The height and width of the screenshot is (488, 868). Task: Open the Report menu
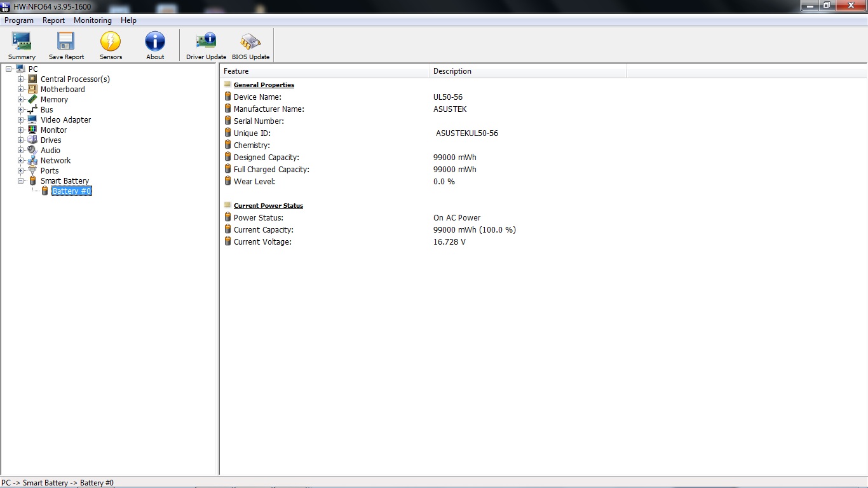[x=54, y=20]
